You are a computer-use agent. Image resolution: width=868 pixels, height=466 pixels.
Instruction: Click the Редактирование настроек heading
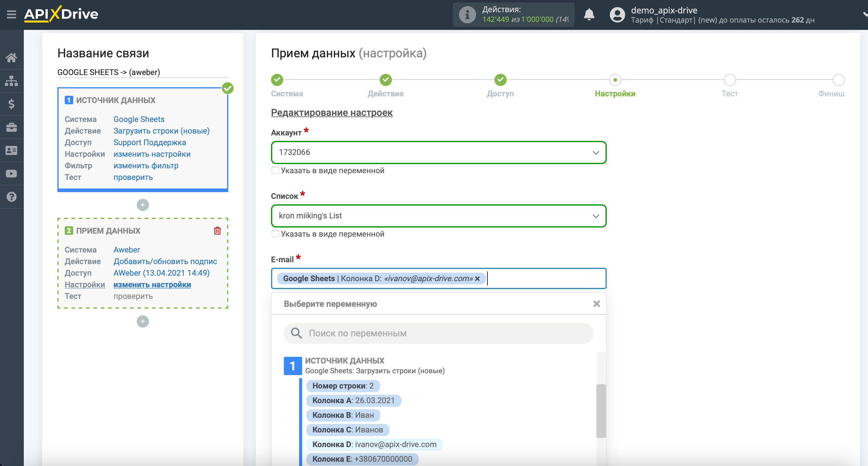coord(331,113)
